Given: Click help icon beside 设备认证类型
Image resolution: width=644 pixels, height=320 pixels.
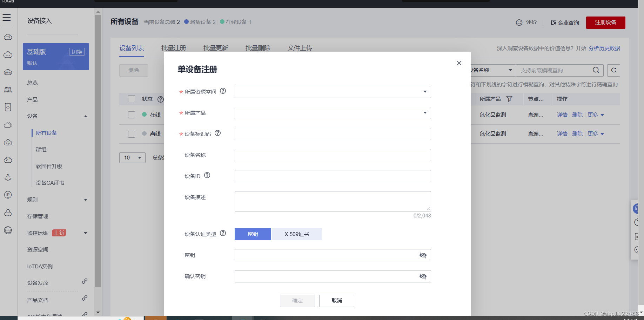Looking at the screenshot, I should coord(223,233).
